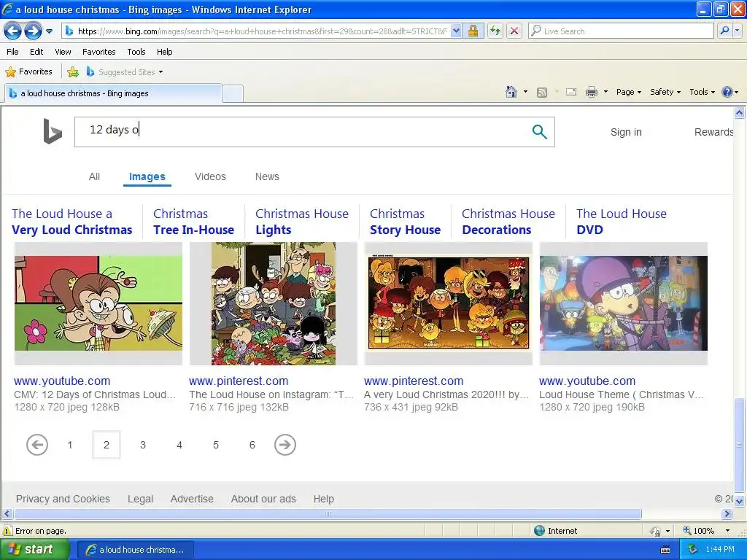Open the Tools menu in menu bar
This screenshot has height=560, width=747.
(136, 52)
